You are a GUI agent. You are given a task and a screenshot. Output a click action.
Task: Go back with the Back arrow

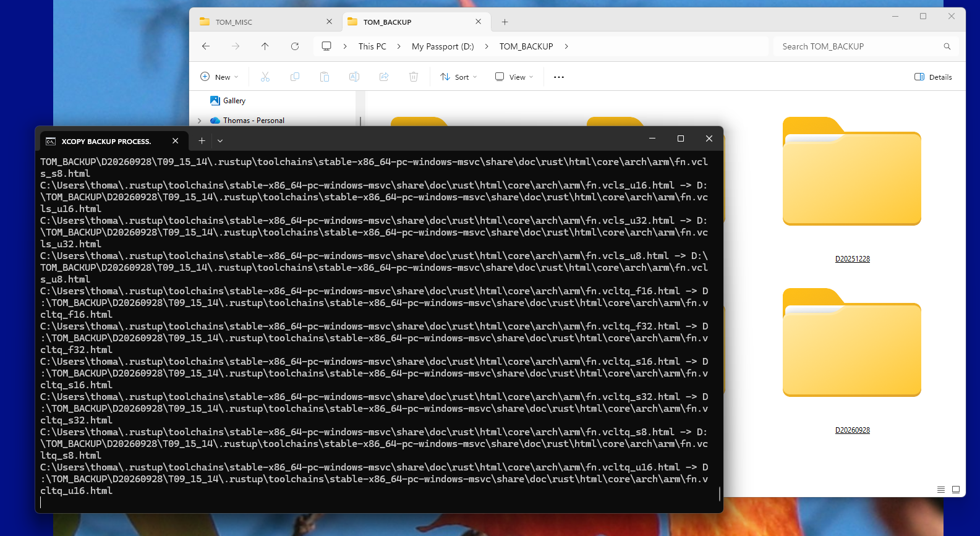tap(206, 46)
